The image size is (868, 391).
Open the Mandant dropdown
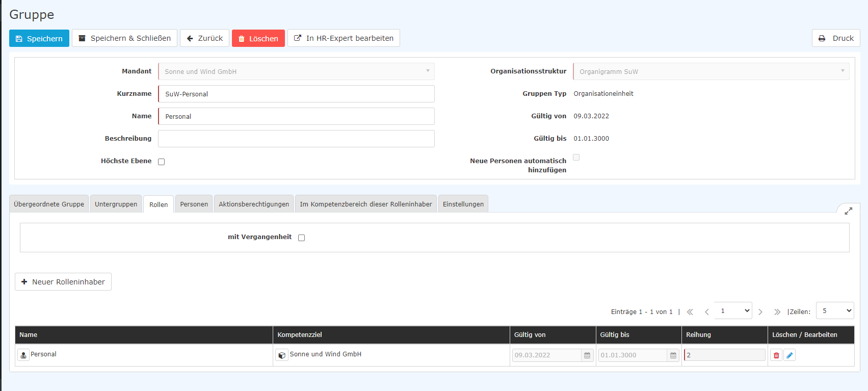pos(296,71)
